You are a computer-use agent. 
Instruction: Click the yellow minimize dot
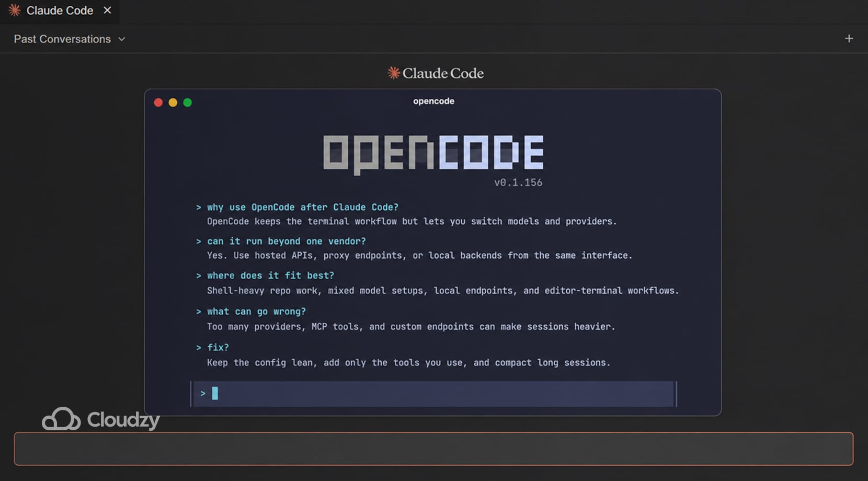click(x=173, y=102)
